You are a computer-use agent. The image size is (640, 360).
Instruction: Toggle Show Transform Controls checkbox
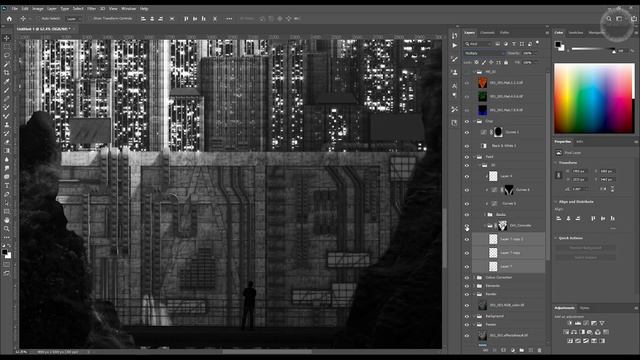[x=90, y=18]
